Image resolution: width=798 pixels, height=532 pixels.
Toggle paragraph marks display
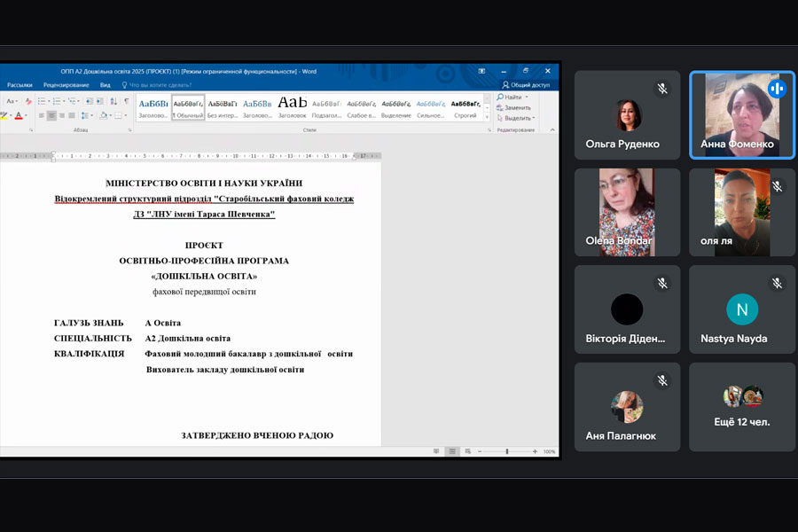tap(126, 101)
